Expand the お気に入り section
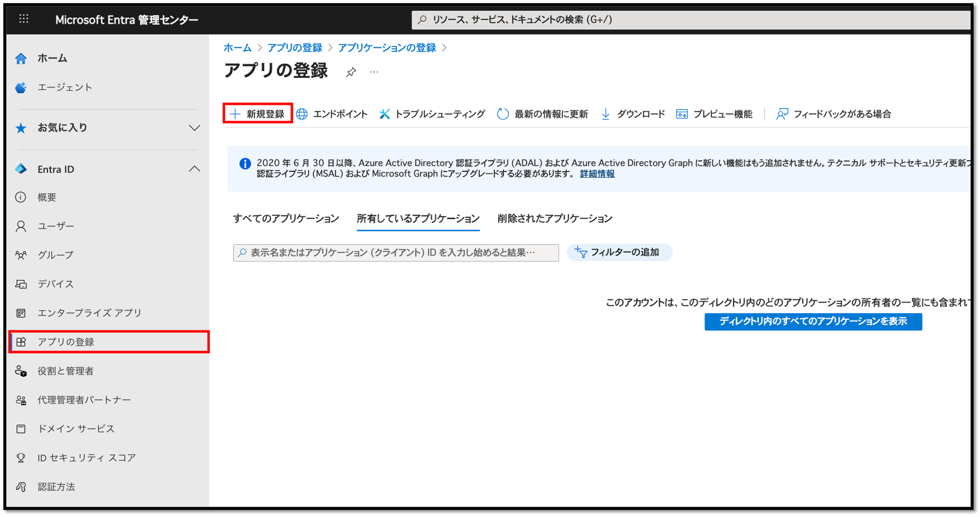Screen dimensions: 980x517 coord(195,128)
